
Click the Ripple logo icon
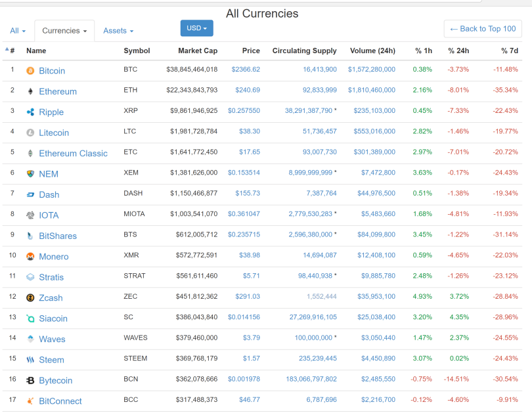pyautogui.click(x=30, y=112)
